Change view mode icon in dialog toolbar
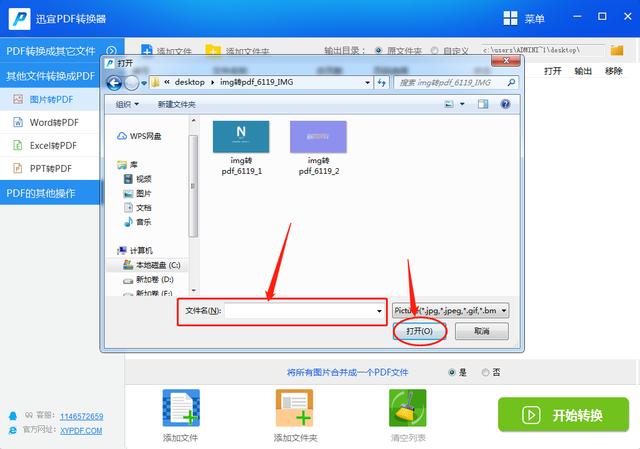Screen dimensions: 640x449 point(449,104)
